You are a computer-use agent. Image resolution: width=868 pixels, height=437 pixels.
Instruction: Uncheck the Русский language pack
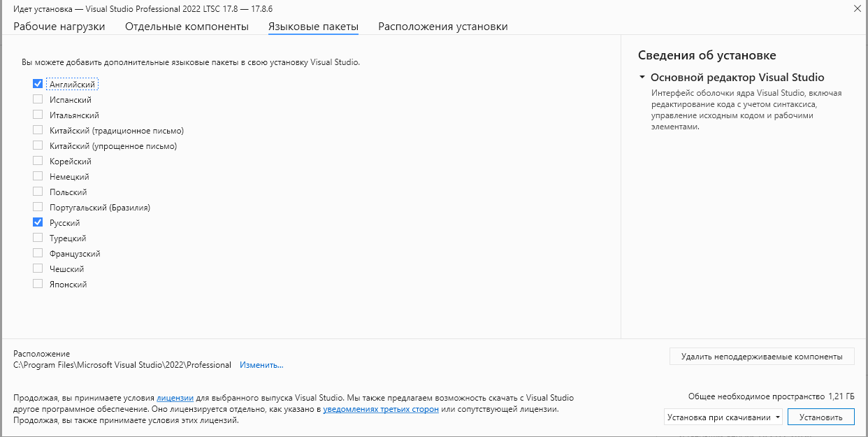point(38,222)
